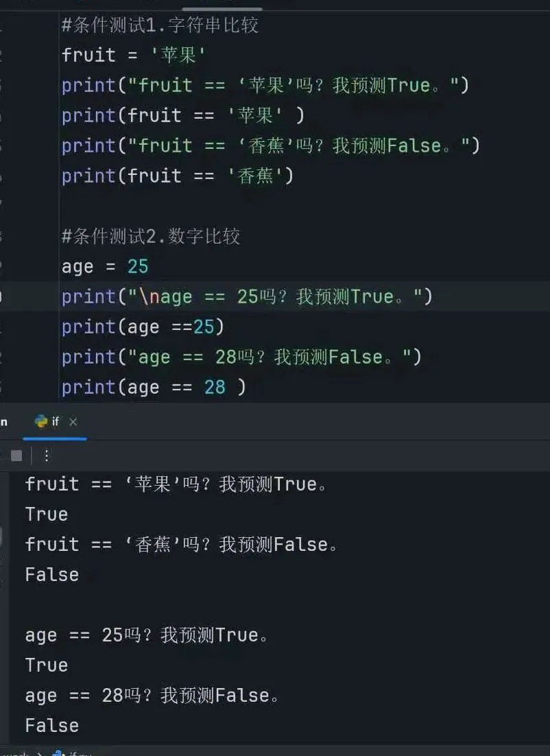The height and width of the screenshot is (756, 550).
Task: Click the Python file icon in bottom breadcrumb
Action: point(58,753)
